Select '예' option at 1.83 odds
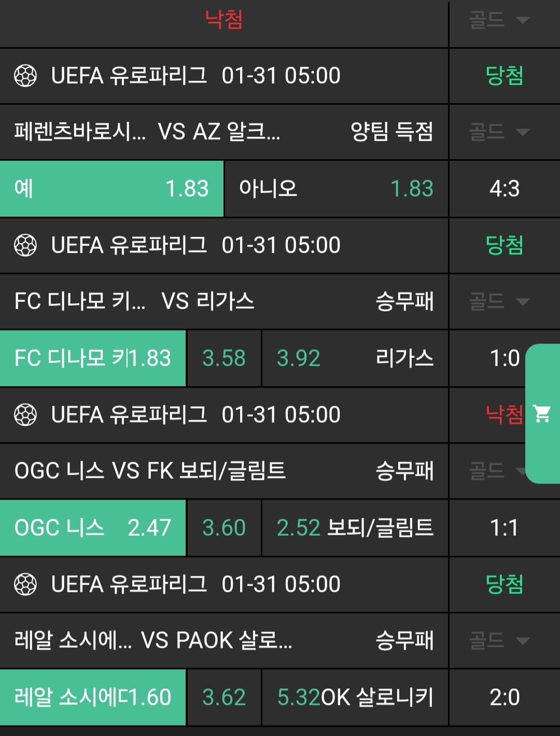This screenshot has height=736, width=560. pyautogui.click(x=111, y=189)
